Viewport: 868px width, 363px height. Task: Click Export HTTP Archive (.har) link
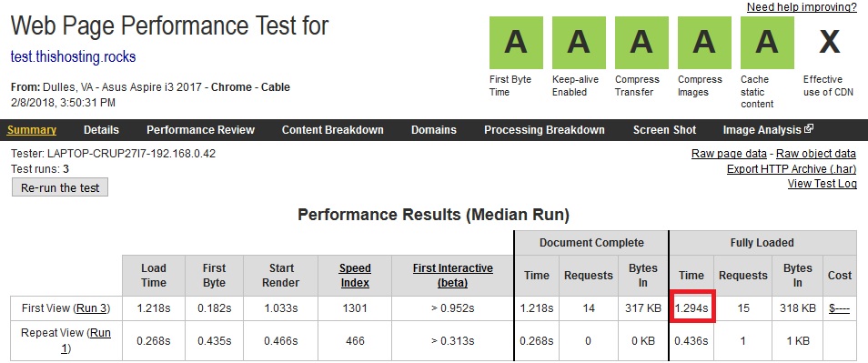point(792,169)
